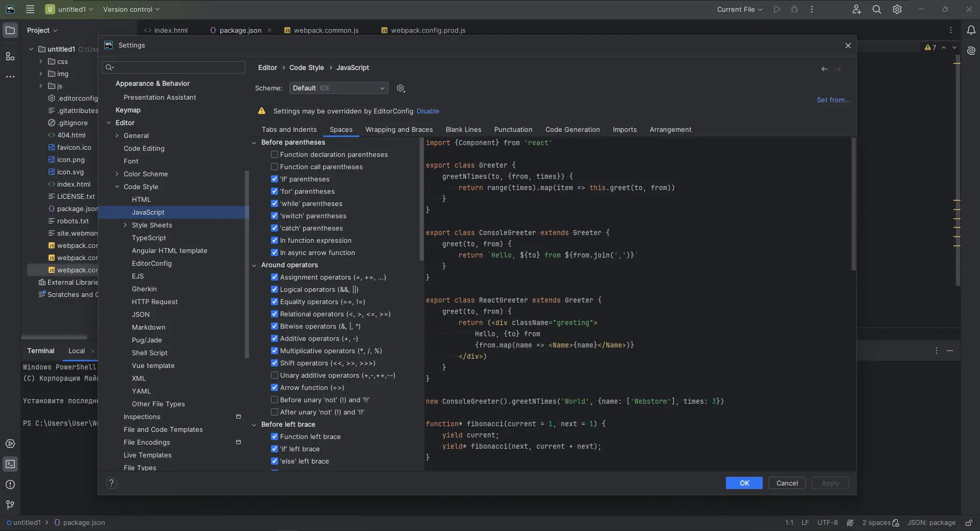Click the Search Everywhere magnifier icon

pos(877,10)
